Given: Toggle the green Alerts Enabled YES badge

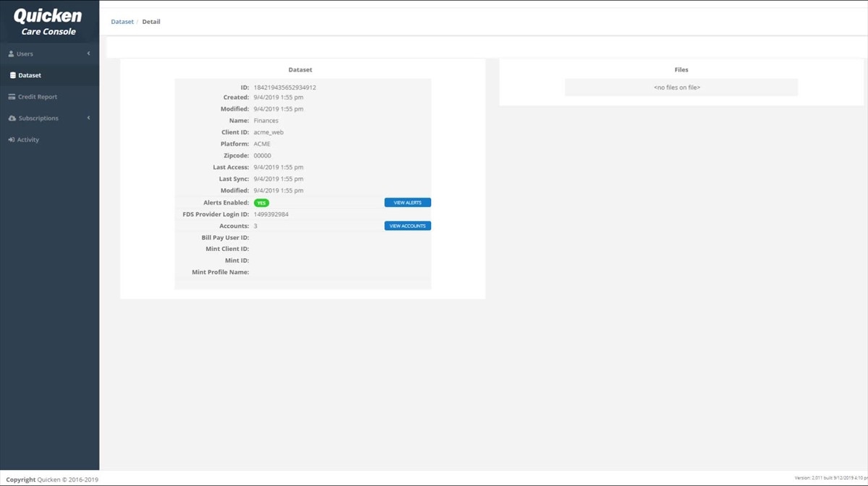Looking at the screenshot, I should click(x=261, y=203).
